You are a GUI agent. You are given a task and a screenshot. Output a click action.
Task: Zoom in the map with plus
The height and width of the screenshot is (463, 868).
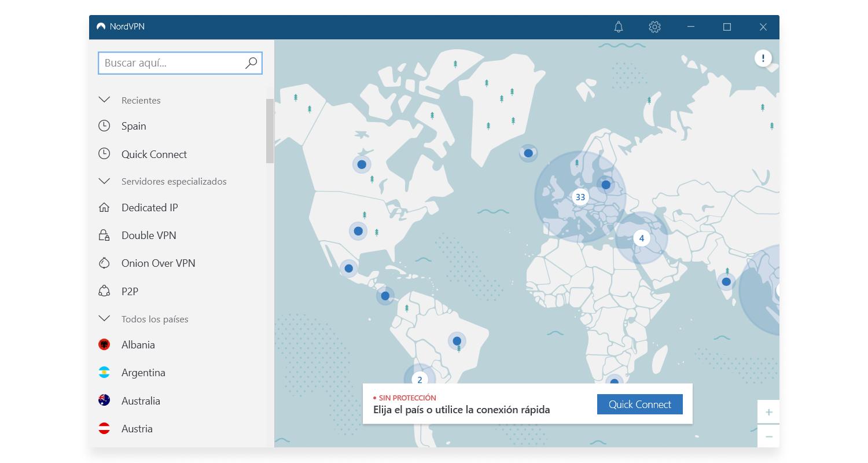click(768, 412)
